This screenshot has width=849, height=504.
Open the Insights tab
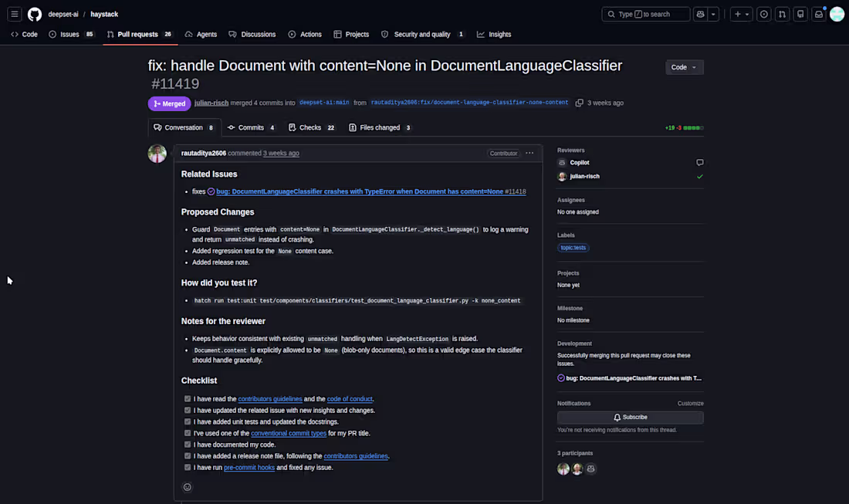click(x=494, y=34)
